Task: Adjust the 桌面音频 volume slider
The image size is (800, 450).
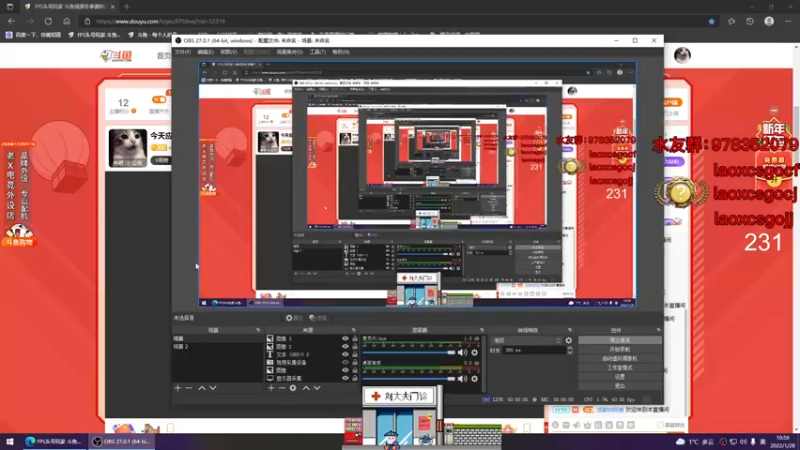Action: (409, 379)
